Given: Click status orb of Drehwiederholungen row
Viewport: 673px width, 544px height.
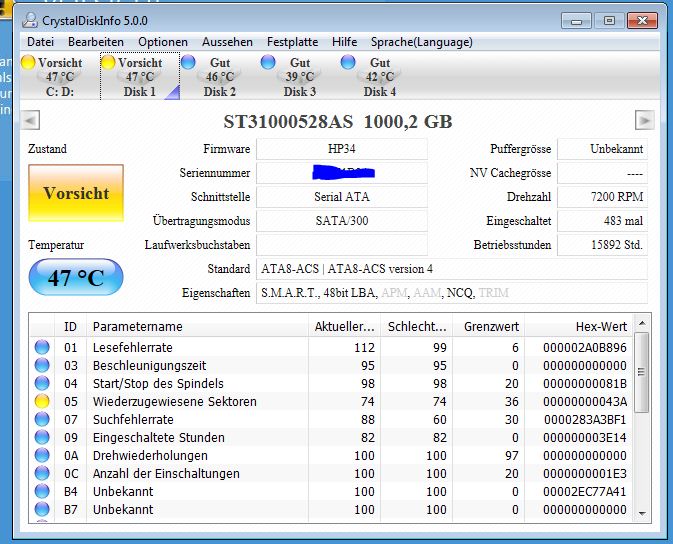Looking at the screenshot, I should pyautogui.click(x=42, y=455).
